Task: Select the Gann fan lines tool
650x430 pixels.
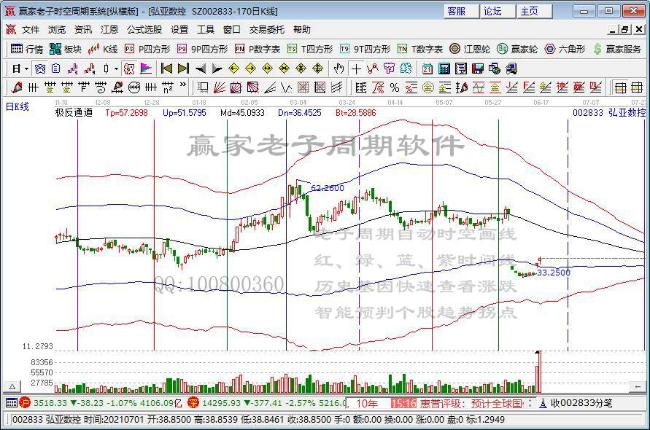Action: pyautogui.click(x=219, y=87)
